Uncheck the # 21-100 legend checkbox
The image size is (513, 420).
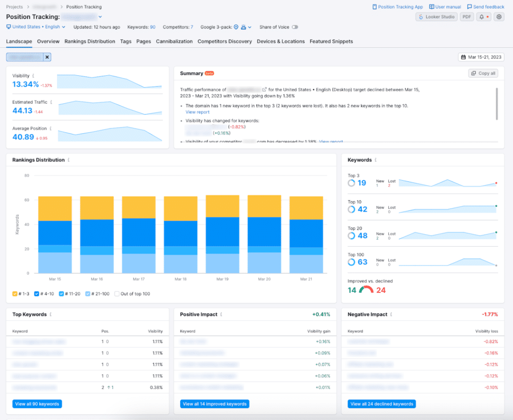pyautogui.click(x=88, y=293)
